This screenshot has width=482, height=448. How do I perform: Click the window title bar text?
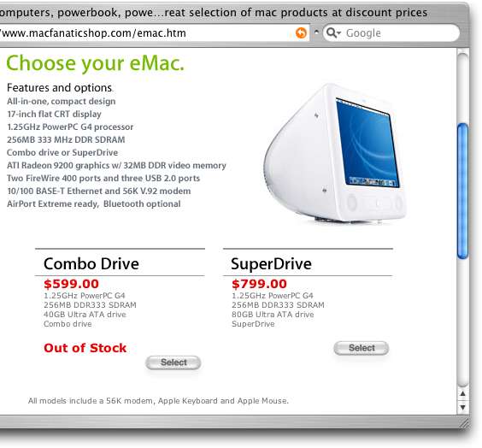coord(213,13)
